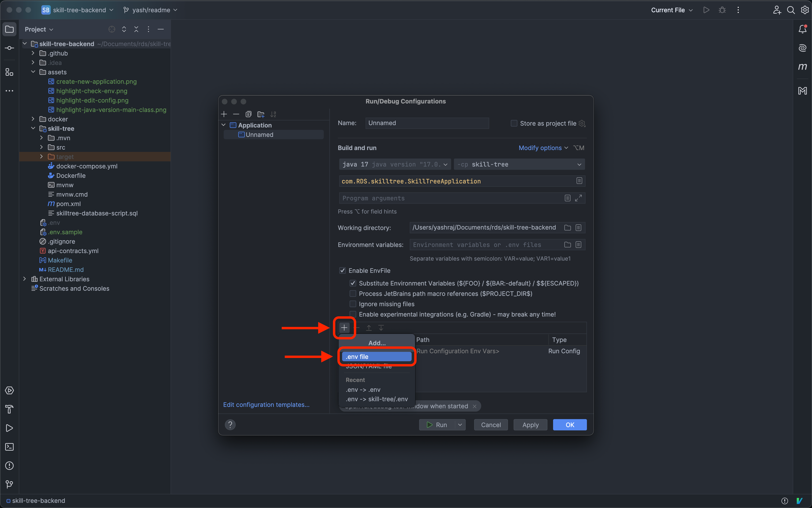Expand the src folder arrow
The height and width of the screenshot is (508, 812).
pyautogui.click(x=41, y=147)
